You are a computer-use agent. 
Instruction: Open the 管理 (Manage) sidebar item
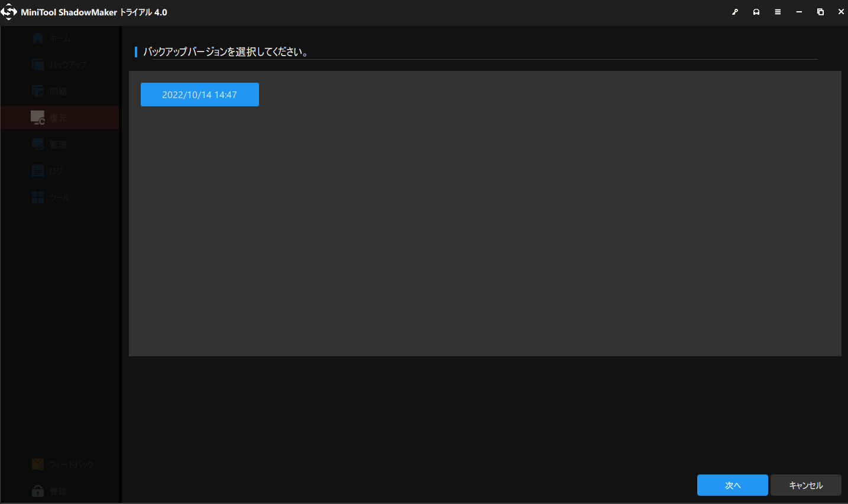(60, 144)
